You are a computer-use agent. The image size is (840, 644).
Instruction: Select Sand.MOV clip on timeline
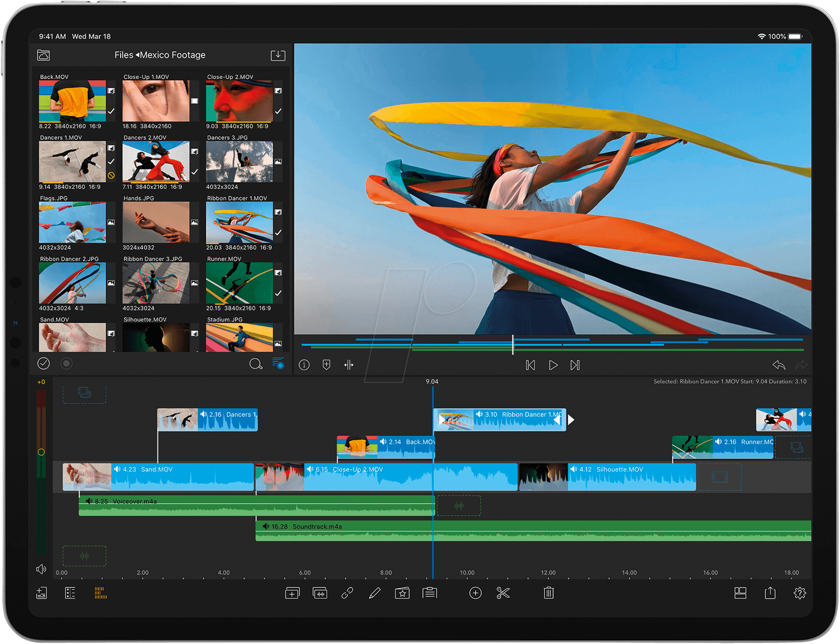pos(158,477)
